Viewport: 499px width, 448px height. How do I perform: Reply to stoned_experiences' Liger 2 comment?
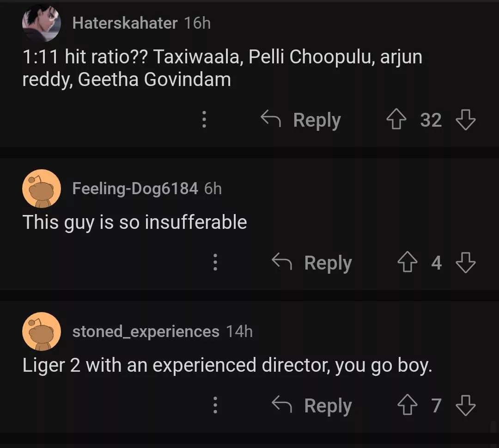312,406
